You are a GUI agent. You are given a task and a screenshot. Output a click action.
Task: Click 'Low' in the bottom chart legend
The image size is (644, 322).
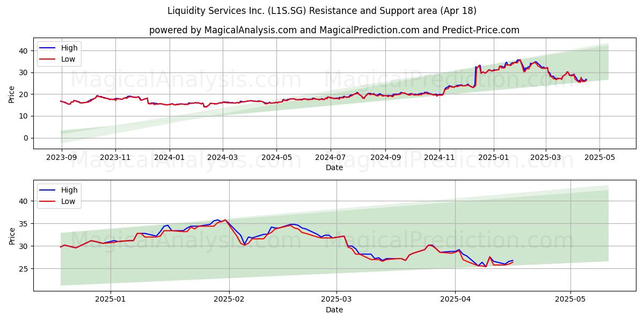click(68, 201)
